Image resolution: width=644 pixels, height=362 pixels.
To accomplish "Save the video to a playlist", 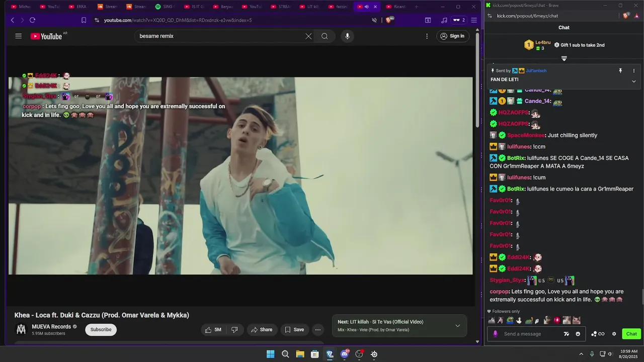I will point(294,330).
